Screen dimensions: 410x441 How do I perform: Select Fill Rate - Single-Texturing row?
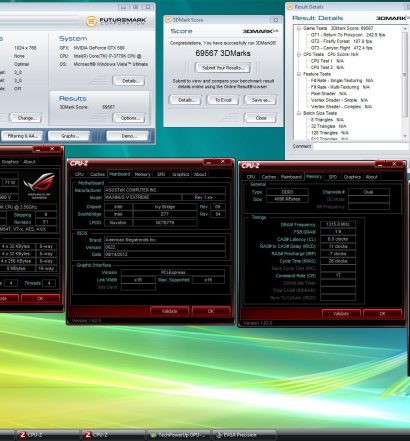(342, 81)
